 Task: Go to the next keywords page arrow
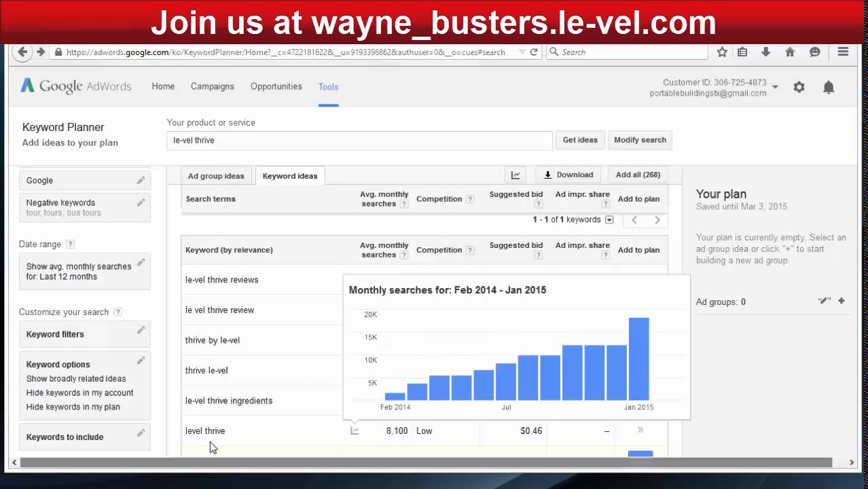657,220
